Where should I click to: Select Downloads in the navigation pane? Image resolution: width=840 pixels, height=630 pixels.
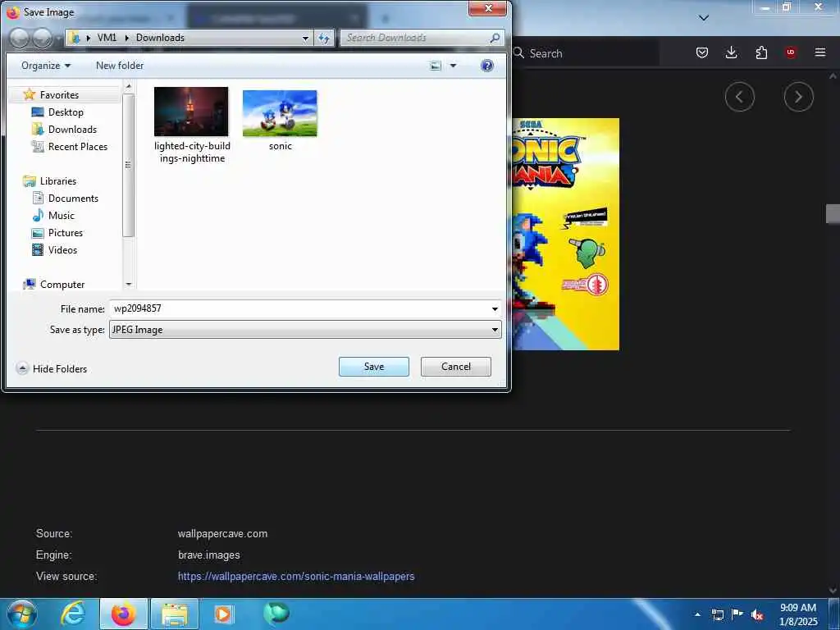72,129
